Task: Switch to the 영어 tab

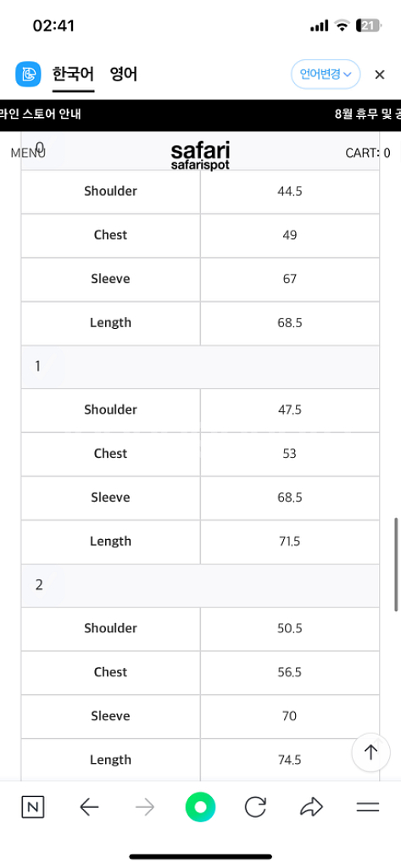Action: click(x=124, y=75)
